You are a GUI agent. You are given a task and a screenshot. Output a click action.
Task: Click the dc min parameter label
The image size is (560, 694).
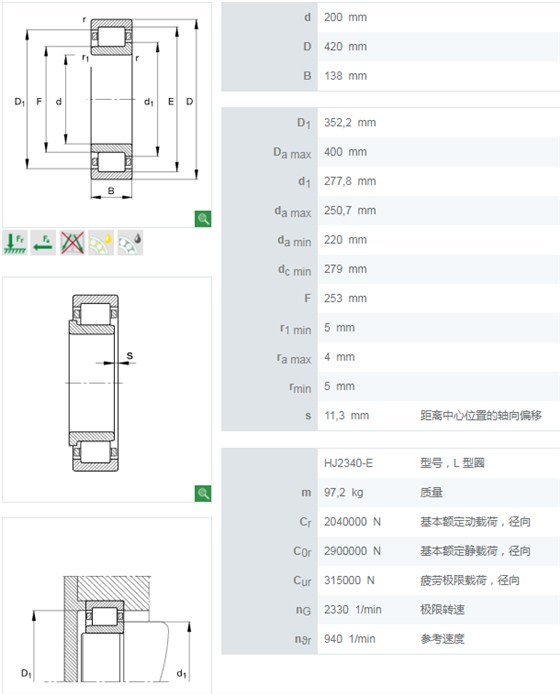[x=295, y=270]
